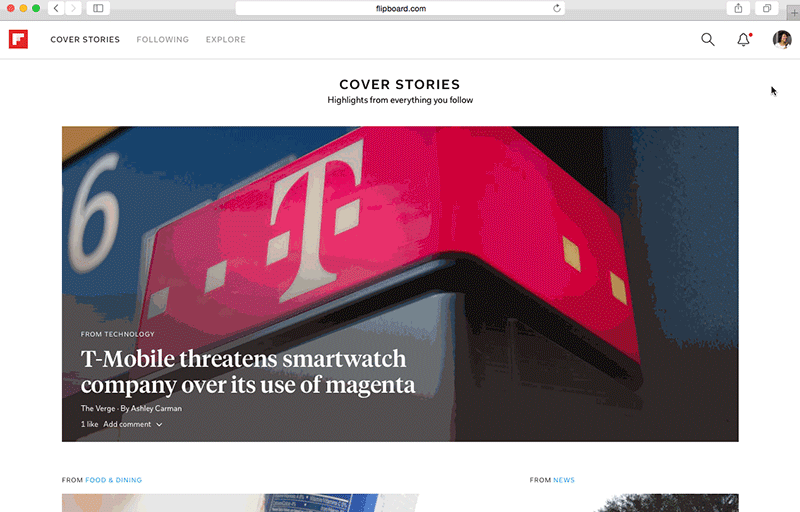Click the flipboard.com address bar
Image resolution: width=800 pixels, height=512 pixels.
pos(401,8)
